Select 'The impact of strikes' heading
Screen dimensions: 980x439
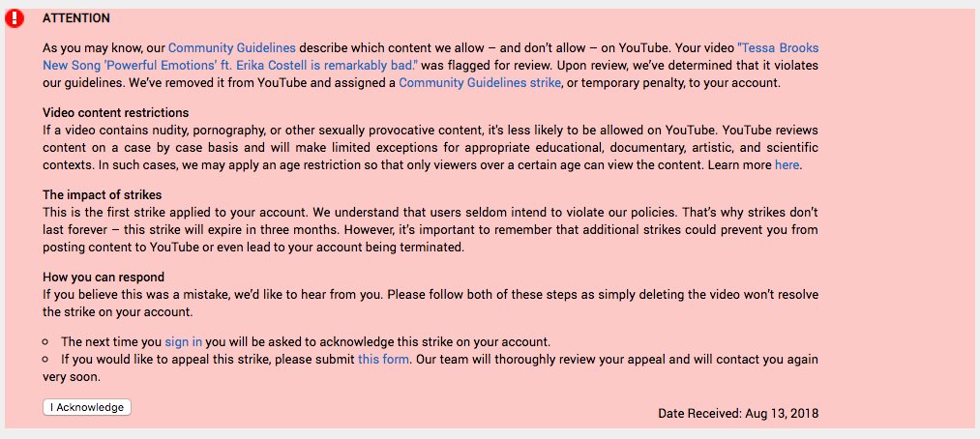pyautogui.click(x=102, y=194)
